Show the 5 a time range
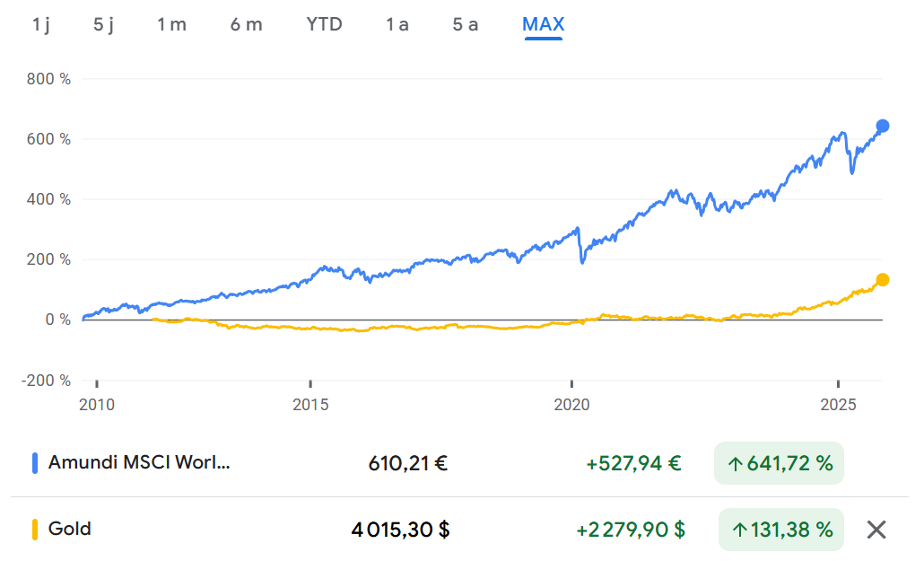 pyautogui.click(x=466, y=24)
